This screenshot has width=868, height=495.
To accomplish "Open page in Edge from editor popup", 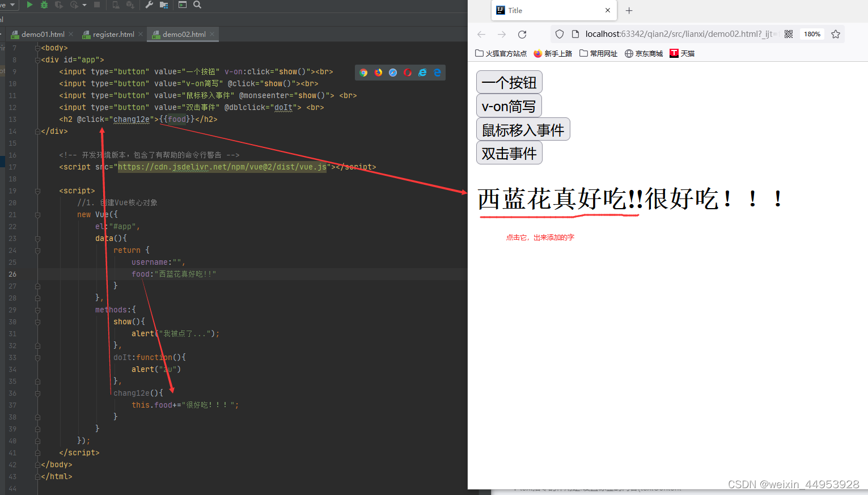I will (437, 73).
